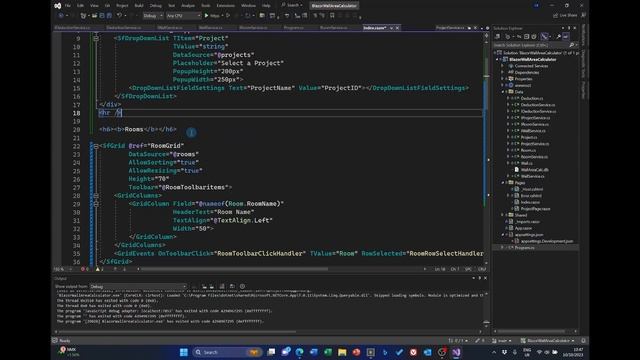Collapse the GridColumns block at line 28
The width and height of the screenshot is (640, 360).
96,196
